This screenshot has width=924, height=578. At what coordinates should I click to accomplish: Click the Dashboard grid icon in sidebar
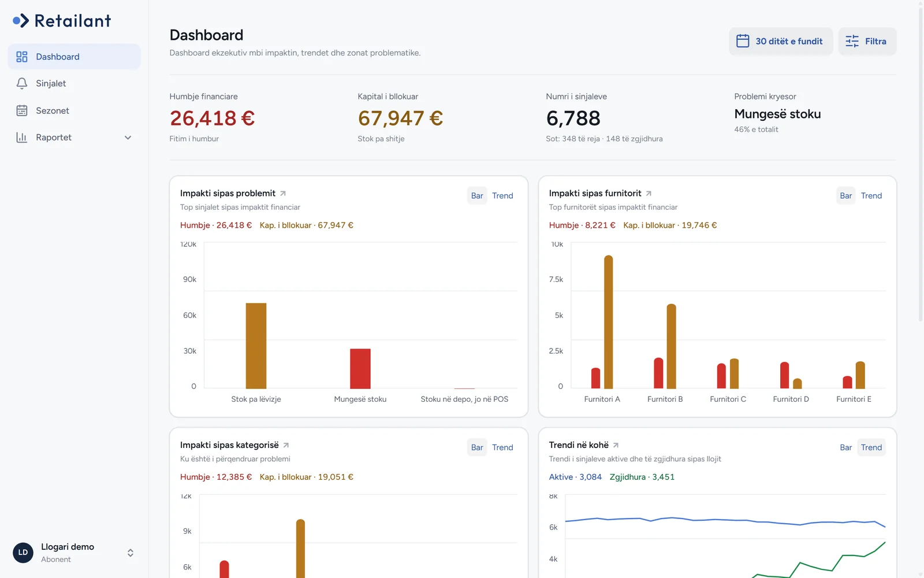point(22,57)
